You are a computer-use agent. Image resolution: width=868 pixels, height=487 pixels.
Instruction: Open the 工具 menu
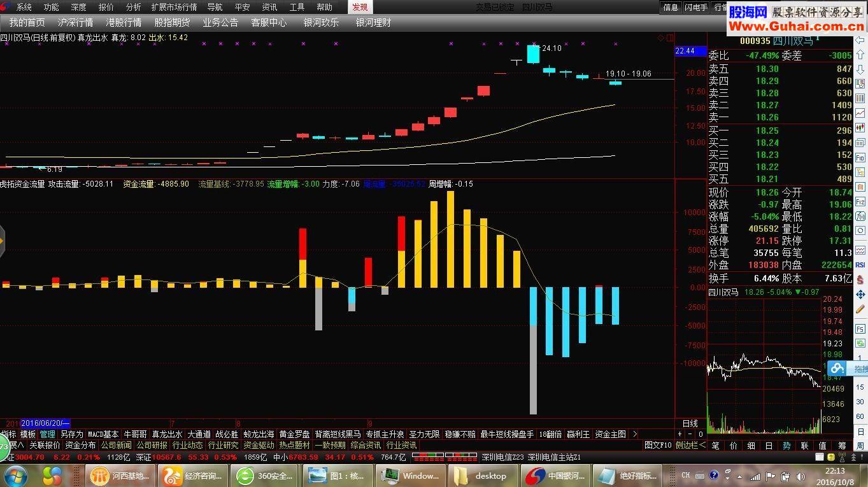(x=297, y=7)
